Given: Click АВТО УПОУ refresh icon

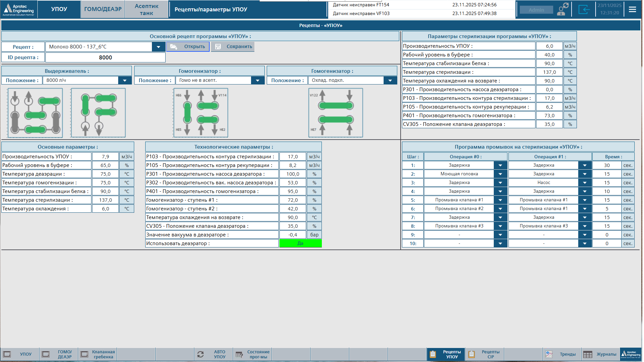Looking at the screenshot, I should (x=200, y=354).
